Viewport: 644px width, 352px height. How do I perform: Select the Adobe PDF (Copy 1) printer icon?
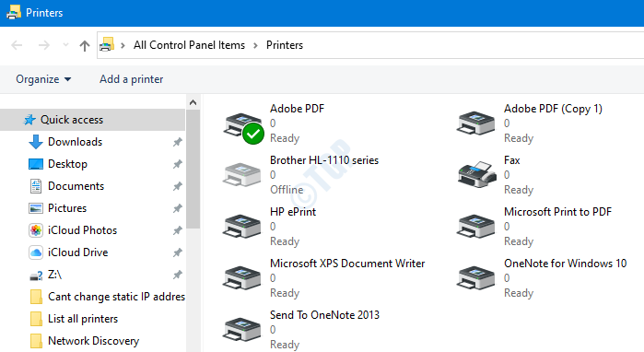tap(475, 123)
